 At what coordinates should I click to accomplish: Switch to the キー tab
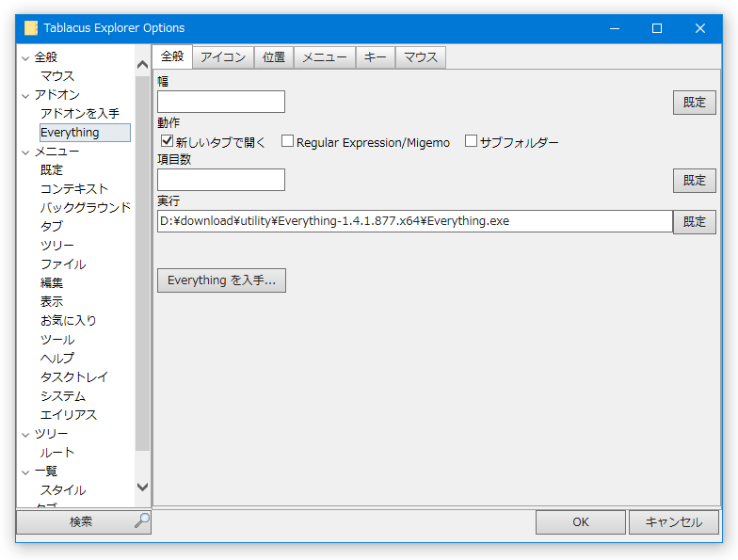click(375, 57)
